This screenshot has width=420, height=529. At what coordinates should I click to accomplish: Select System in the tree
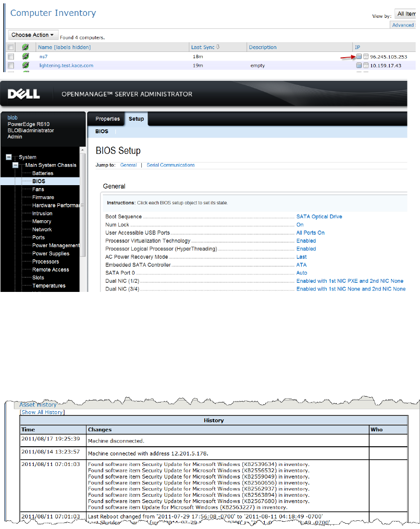coord(27,157)
